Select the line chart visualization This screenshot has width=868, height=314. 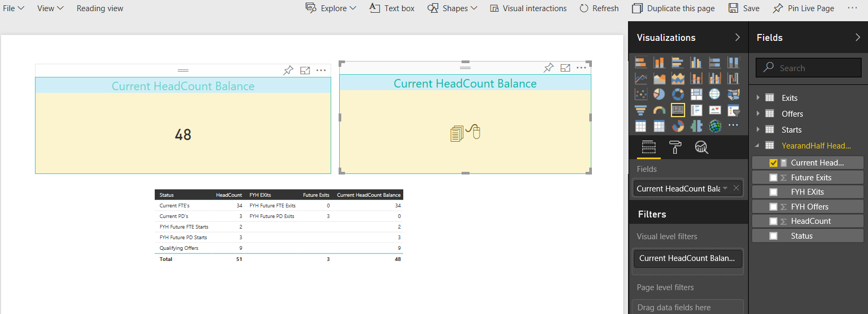641,78
